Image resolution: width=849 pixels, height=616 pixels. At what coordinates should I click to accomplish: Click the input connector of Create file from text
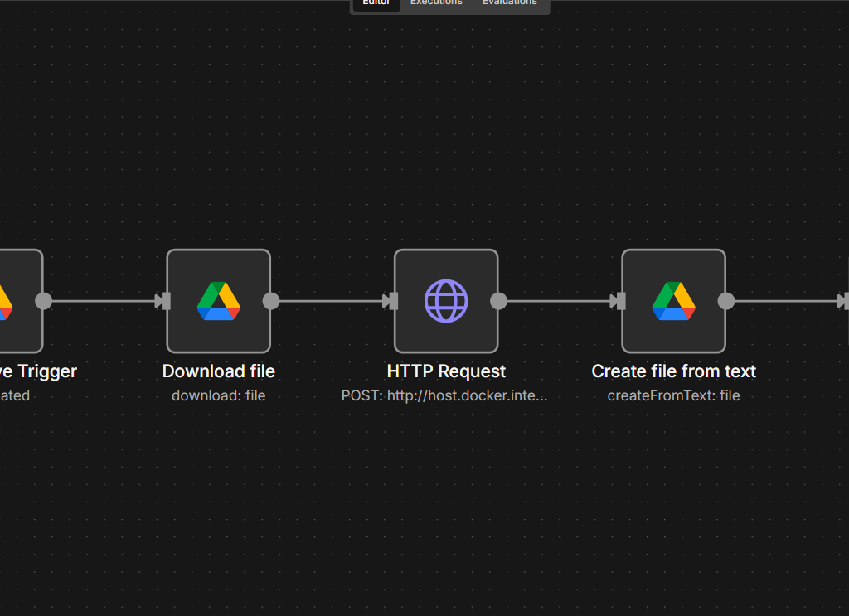pyautogui.click(x=619, y=301)
